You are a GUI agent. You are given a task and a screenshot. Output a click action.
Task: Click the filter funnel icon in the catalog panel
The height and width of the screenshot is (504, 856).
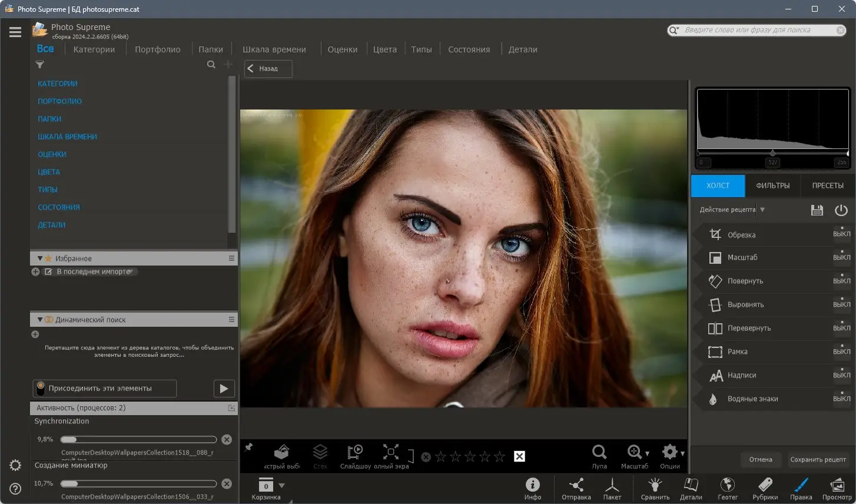click(x=40, y=65)
